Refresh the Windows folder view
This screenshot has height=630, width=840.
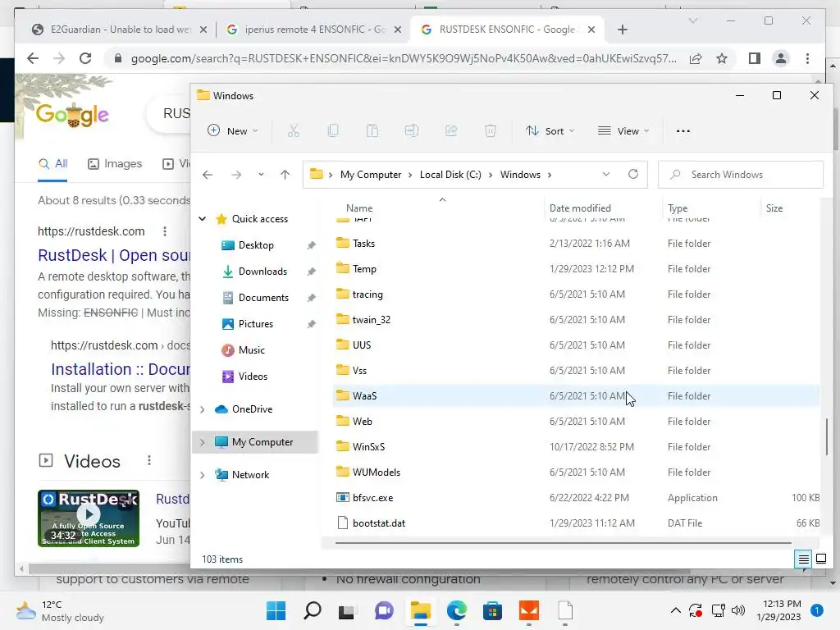click(x=633, y=174)
